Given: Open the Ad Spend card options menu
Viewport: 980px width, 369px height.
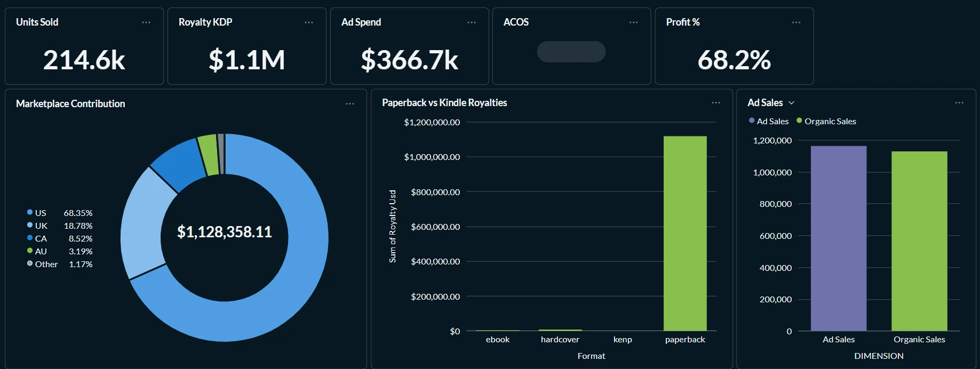Looking at the screenshot, I should coord(472,22).
